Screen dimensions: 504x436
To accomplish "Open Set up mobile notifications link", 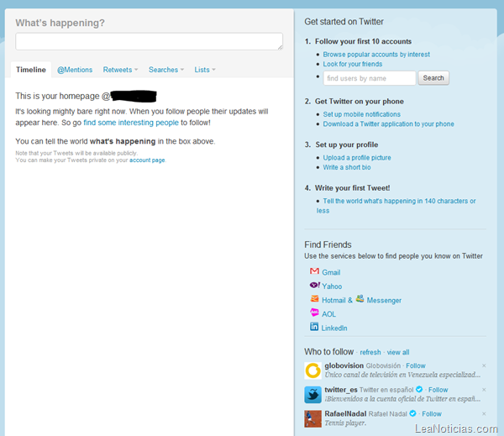I will 361,114.
